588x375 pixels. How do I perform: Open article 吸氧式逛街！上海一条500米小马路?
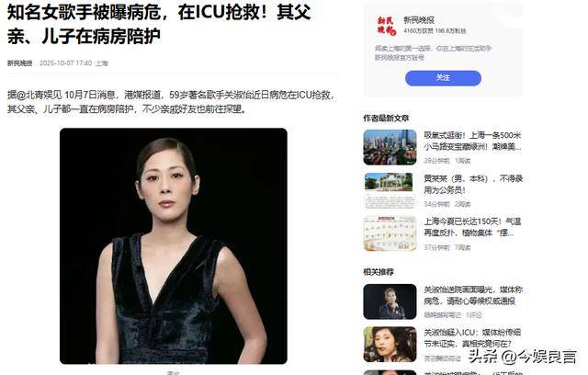click(x=472, y=141)
